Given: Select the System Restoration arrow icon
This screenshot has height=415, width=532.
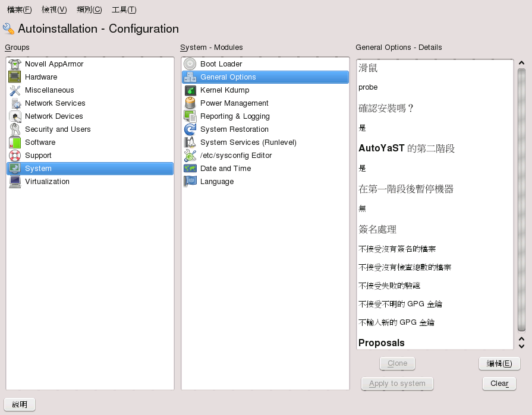Looking at the screenshot, I should click(190, 129).
